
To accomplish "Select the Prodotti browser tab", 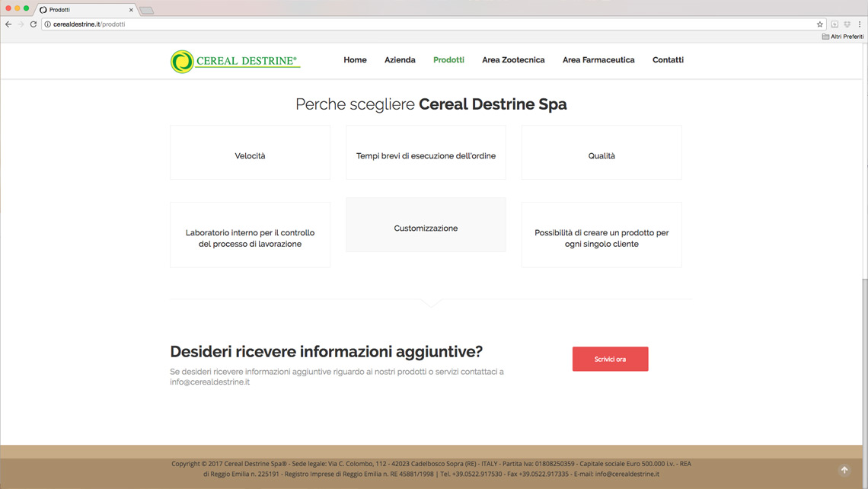I will pos(86,10).
